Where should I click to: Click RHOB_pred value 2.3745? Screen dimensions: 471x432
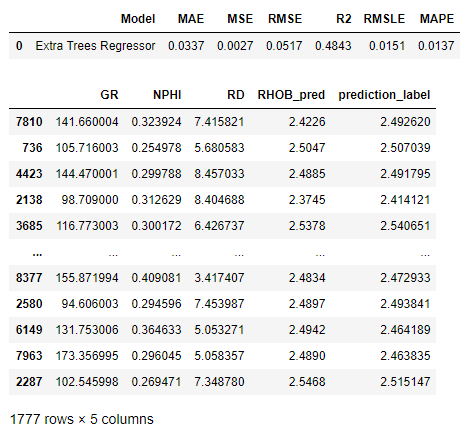307,200
